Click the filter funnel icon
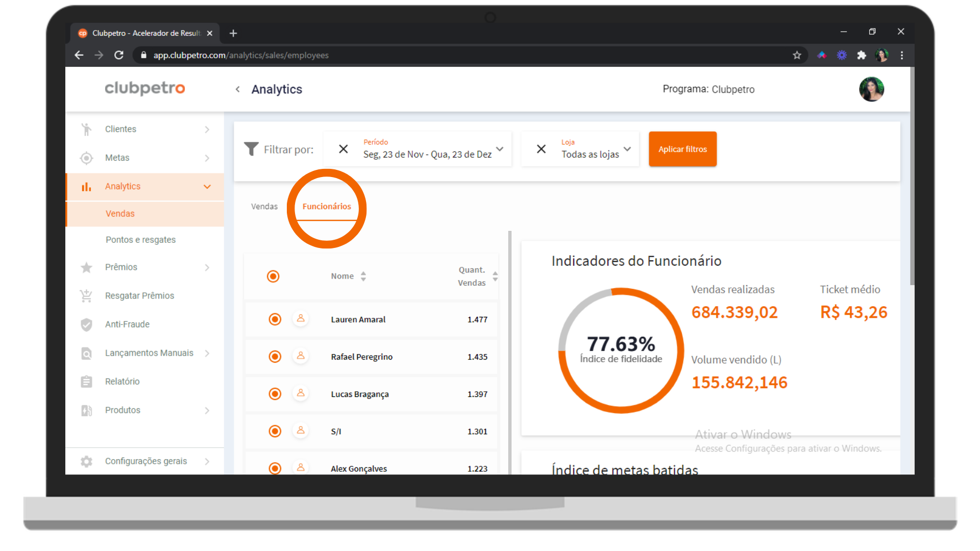Viewport: 980px width, 551px height. (x=251, y=149)
